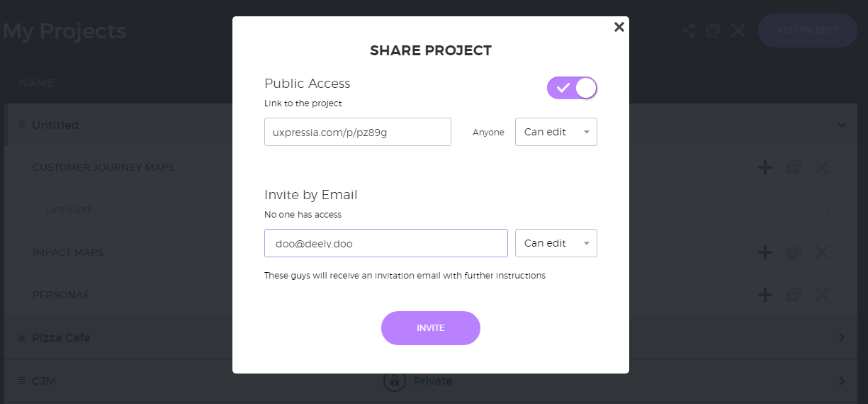Expand the Pizza Cafe project chevron
Screen dimensions: 868x404
(x=842, y=338)
